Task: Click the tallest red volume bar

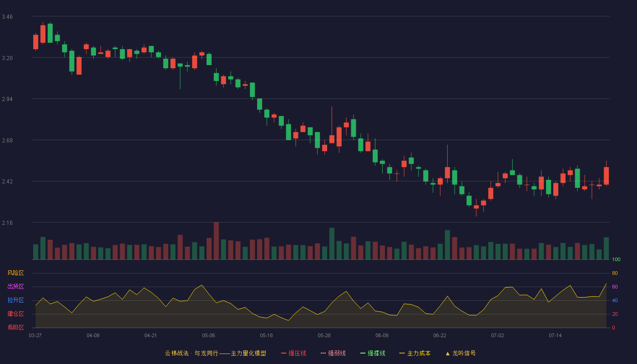Action: tap(216, 241)
